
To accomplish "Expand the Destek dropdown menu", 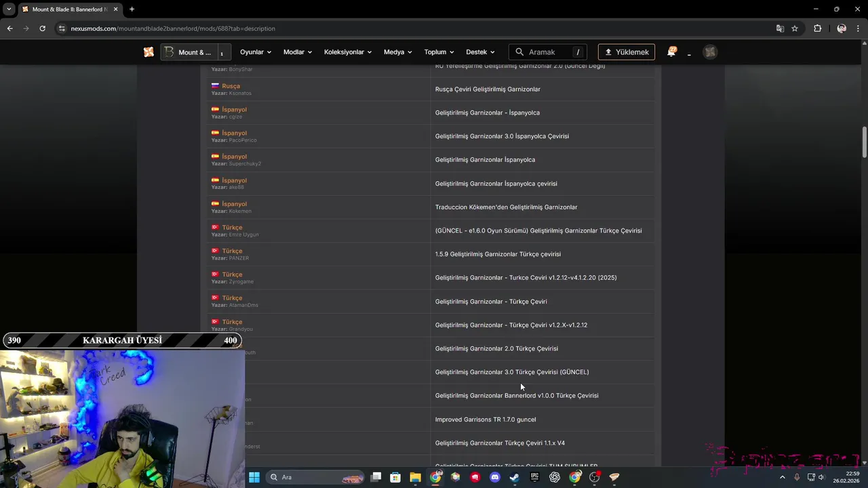I will click(480, 52).
